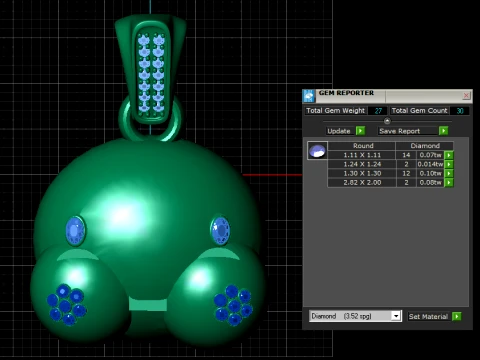480x360 pixels.
Task: Click the Diamond column header
Action: point(425,146)
